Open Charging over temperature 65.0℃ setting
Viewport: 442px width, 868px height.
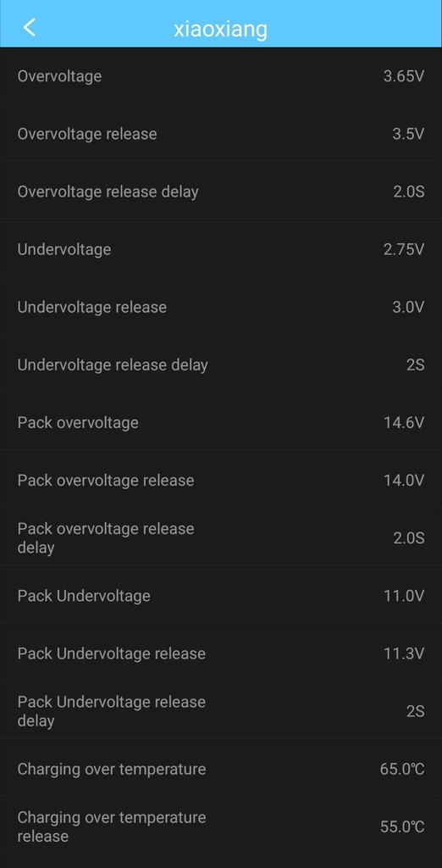(221, 770)
